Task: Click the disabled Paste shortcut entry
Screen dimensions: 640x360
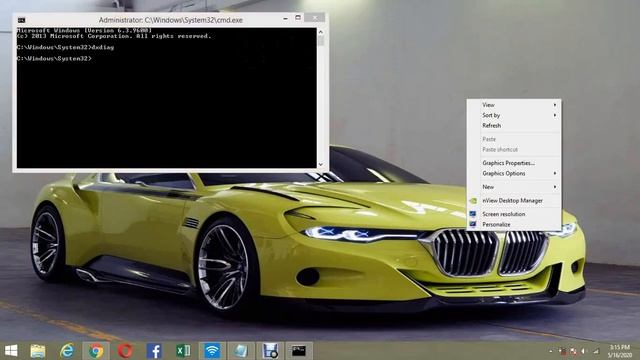Action: point(514,150)
